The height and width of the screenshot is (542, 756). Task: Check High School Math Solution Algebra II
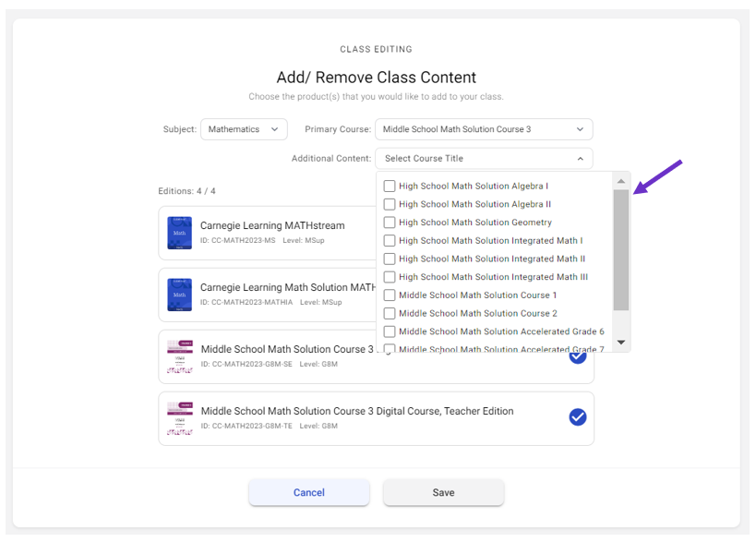390,204
